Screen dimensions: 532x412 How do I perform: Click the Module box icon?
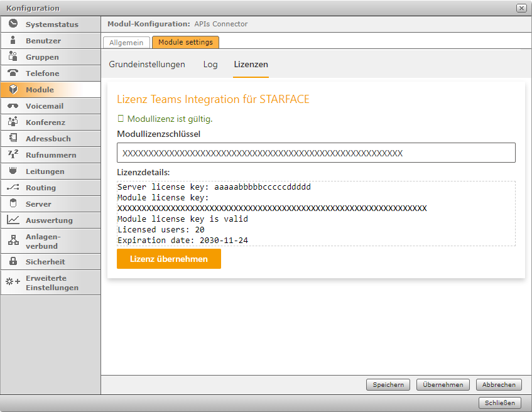13,89
